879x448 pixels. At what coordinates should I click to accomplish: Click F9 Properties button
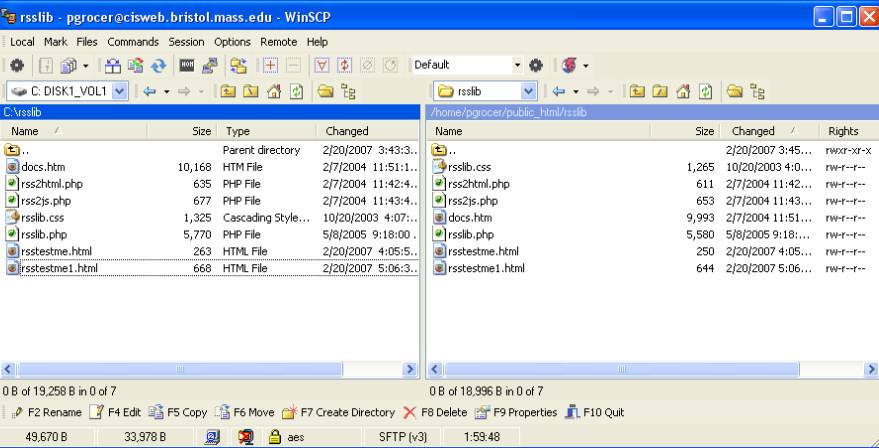click(516, 413)
